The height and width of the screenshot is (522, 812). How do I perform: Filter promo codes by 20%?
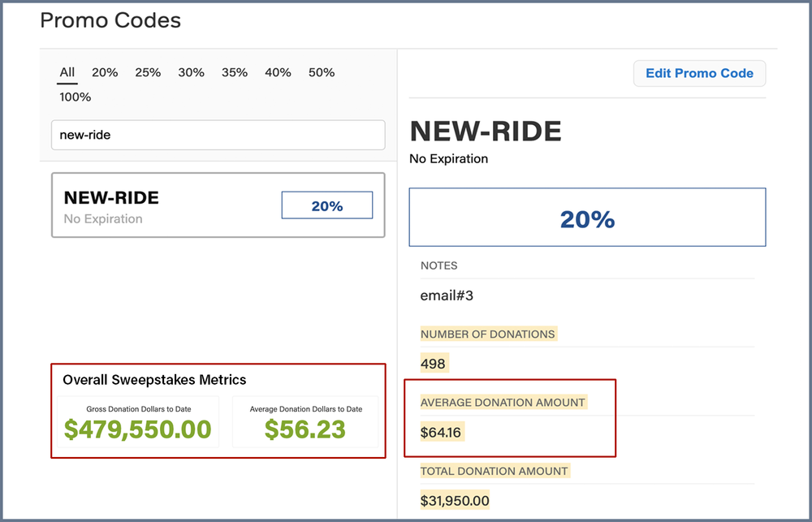(x=105, y=72)
